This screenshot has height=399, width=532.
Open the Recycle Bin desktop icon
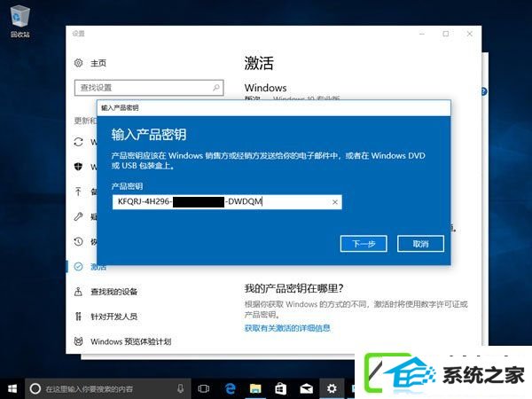click(20, 21)
